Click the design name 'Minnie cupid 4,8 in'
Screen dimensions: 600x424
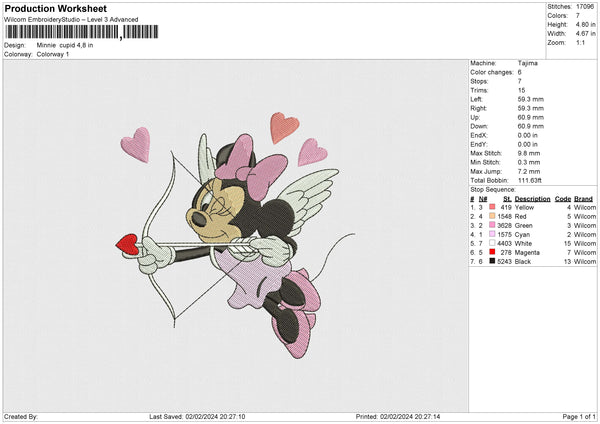click(65, 45)
